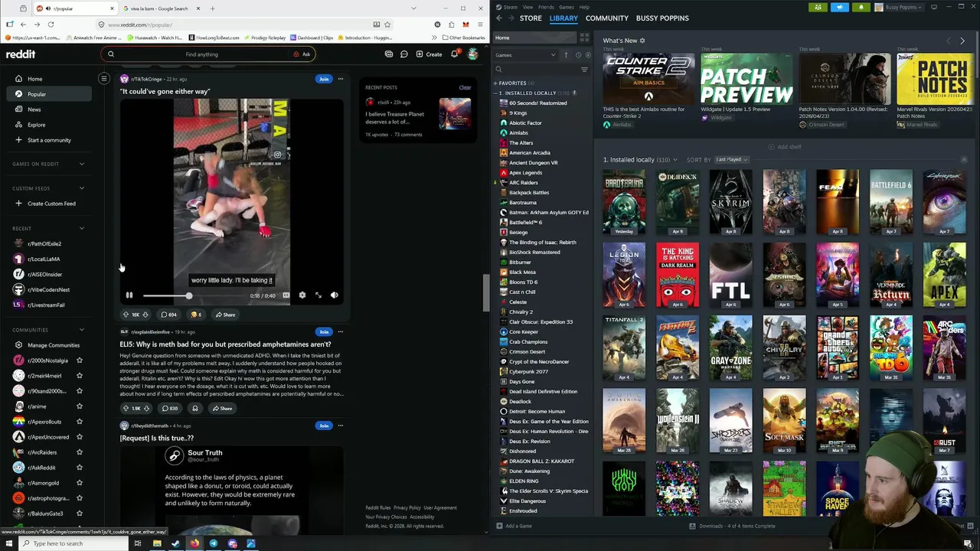
Task: Open Steam STORE tab
Action: pos(531,18)
